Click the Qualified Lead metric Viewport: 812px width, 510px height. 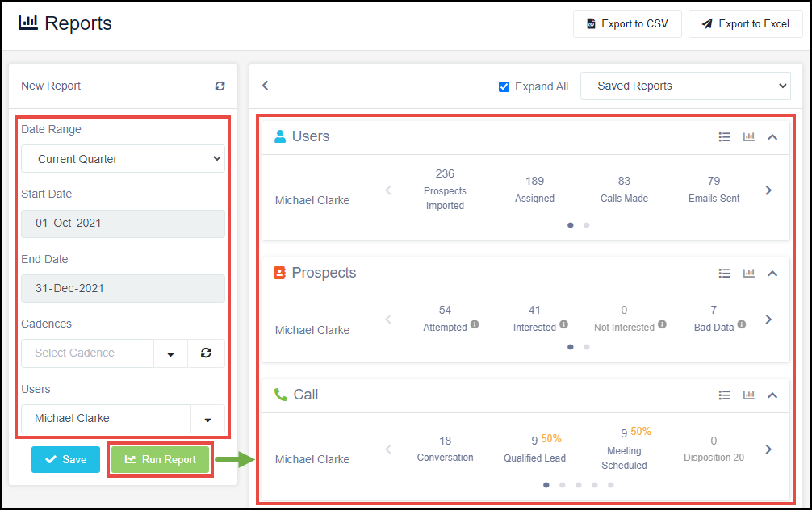pyautogui.click(x=534, y=449)
